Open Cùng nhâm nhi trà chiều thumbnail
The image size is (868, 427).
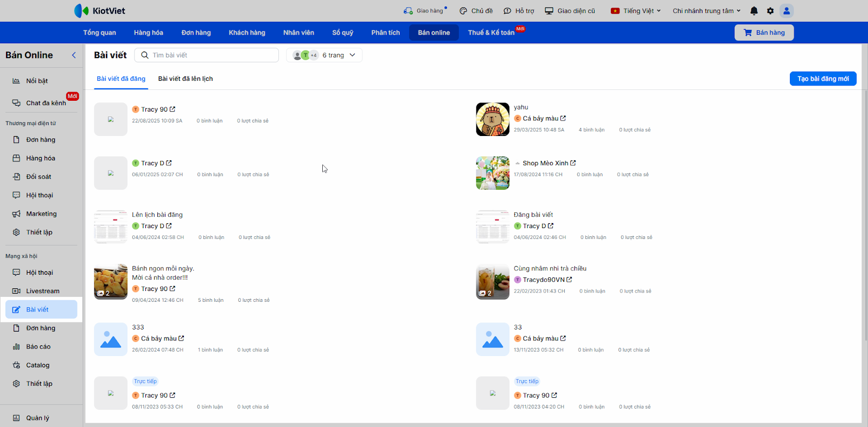pyautogui.click(x=493, y=282)
